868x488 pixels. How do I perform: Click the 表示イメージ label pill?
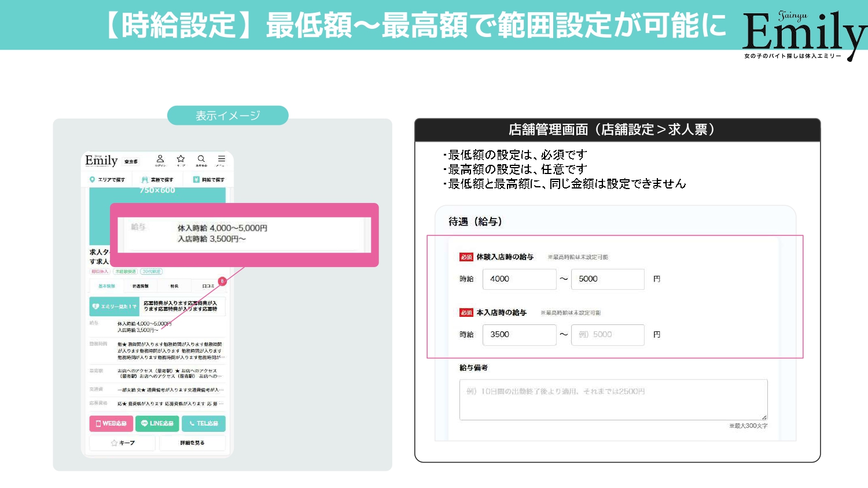228,116
